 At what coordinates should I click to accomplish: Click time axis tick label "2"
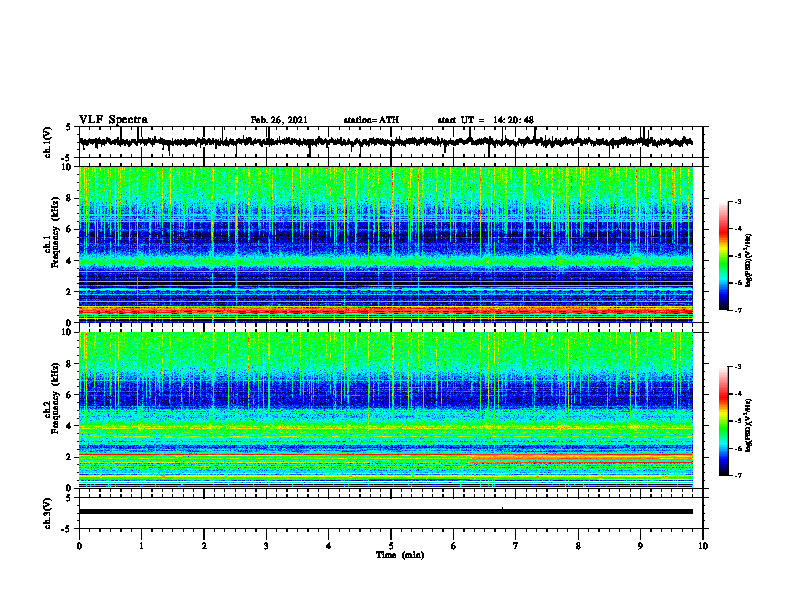tap(204, 546)
